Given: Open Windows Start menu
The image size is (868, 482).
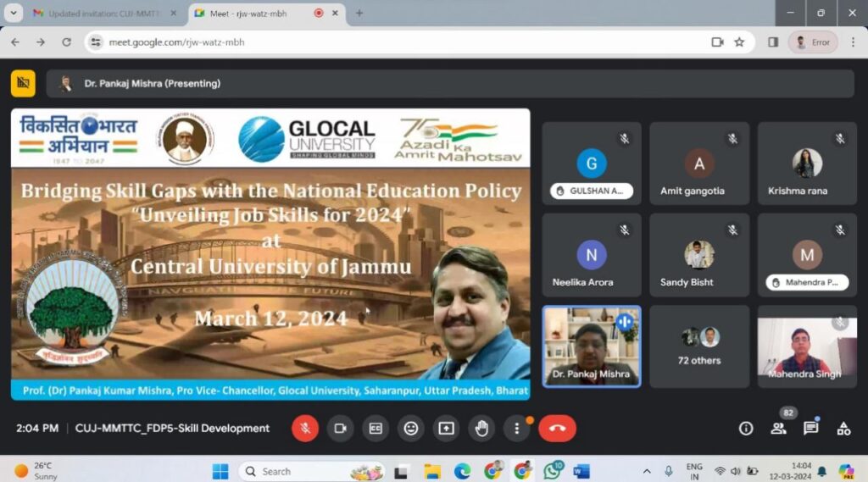Looking at the screenshot, I should [x=220, y=472].
